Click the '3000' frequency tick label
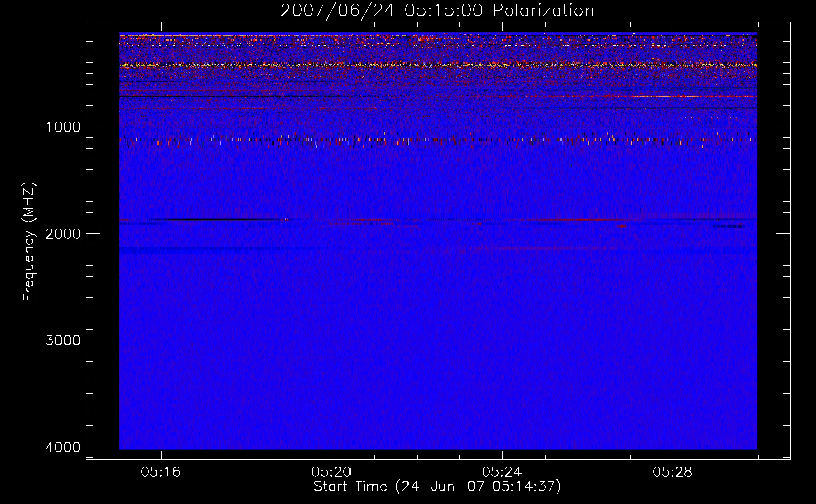 tap(63, 340)
